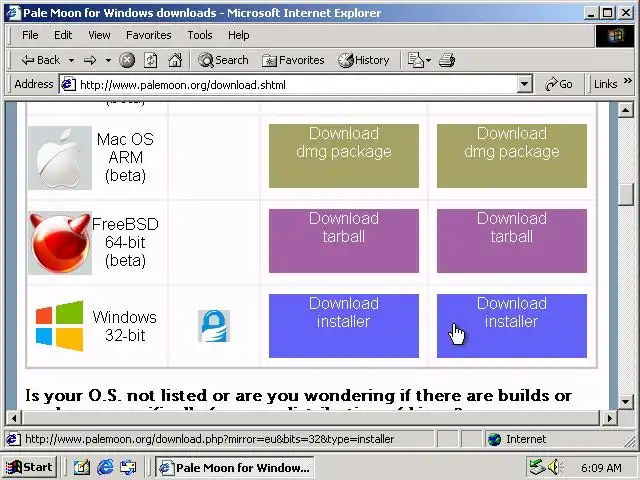640x480 pixels.
Task: Go to the Home page icon
Action: coord(175,60)
